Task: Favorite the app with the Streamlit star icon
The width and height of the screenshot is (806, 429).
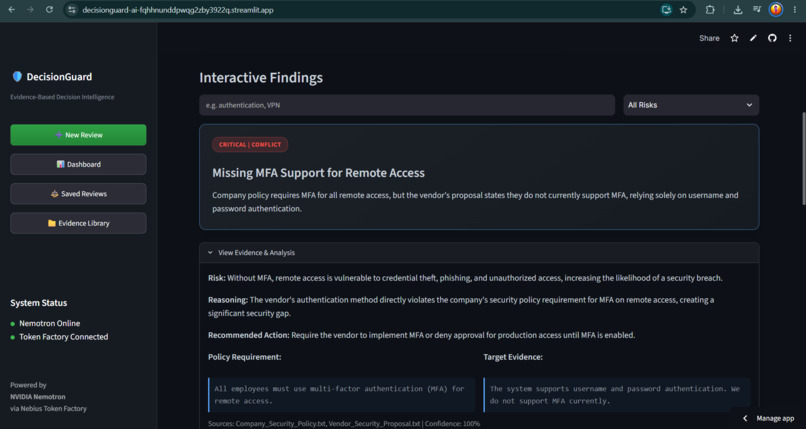Action: click(735, 38)
